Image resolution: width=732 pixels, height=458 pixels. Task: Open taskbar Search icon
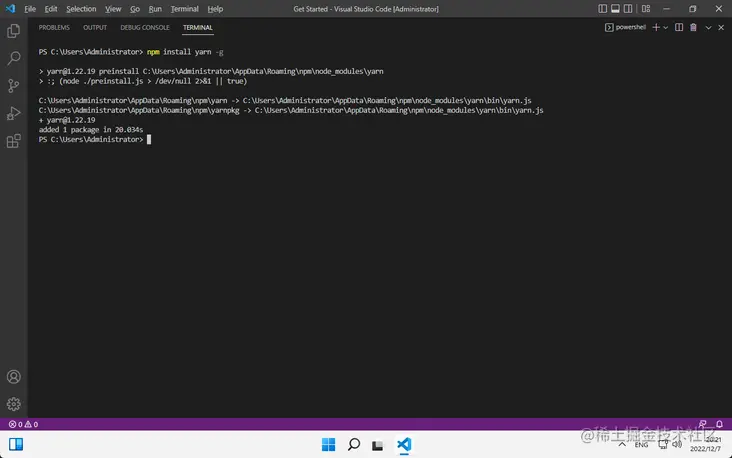point(354,444)
